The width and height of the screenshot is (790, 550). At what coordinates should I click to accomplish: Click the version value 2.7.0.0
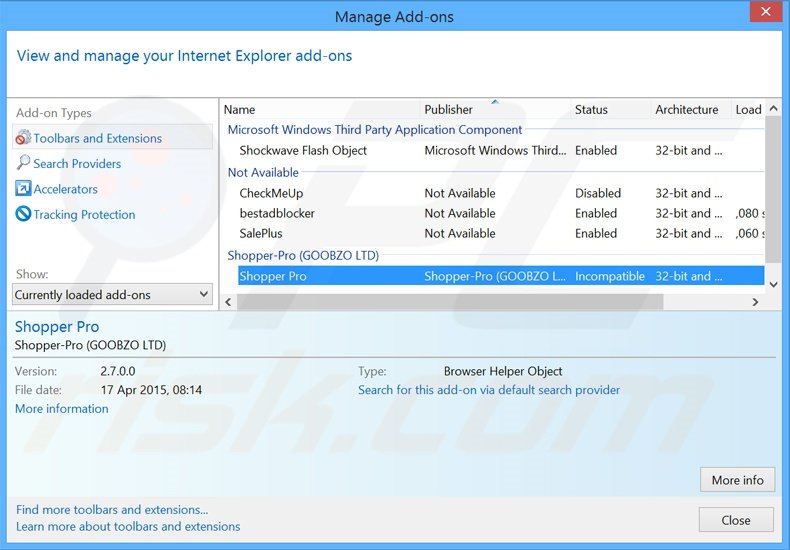point(118,371)
